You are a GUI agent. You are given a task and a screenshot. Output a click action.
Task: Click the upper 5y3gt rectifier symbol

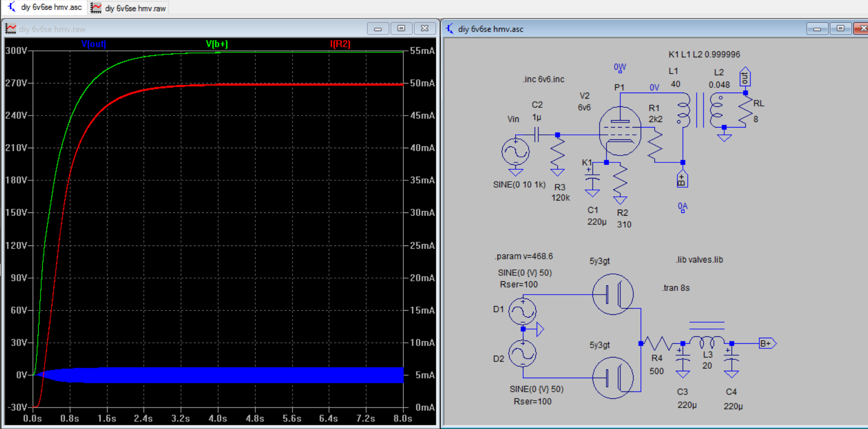click(613, 294)
